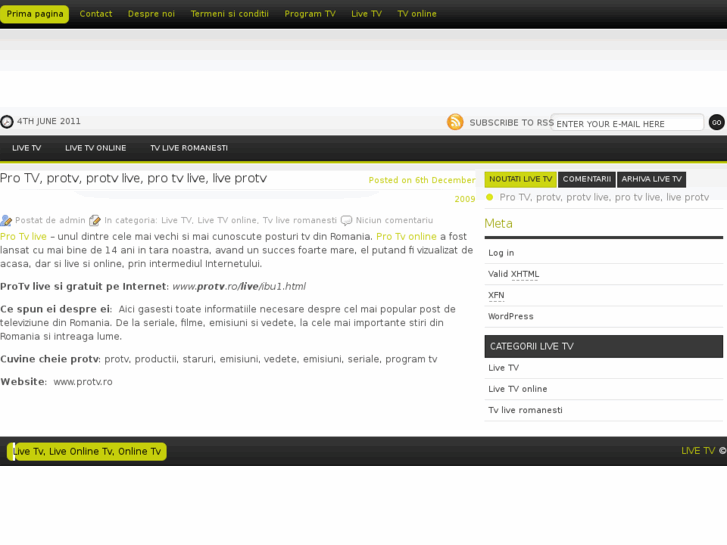Screen dimensions: 727x545
Task: Submit email with the GO button
Action: (x=716, y=122)
